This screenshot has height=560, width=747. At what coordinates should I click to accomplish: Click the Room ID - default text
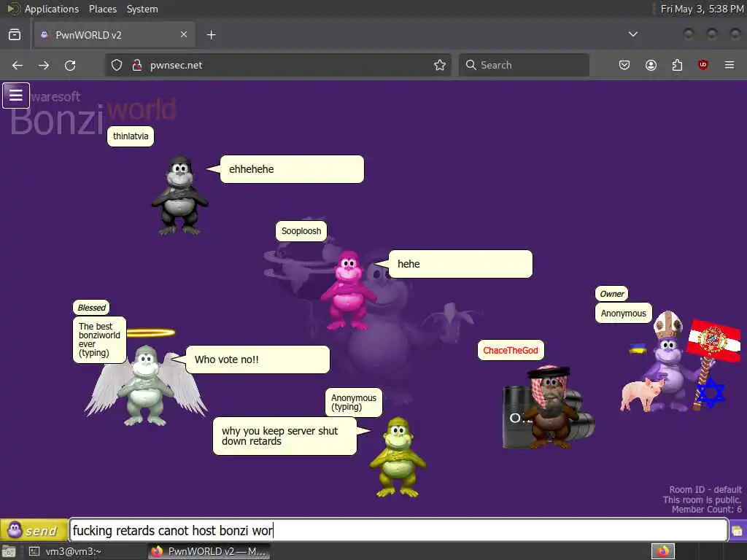pyautogui.click(x=705, y=489)
